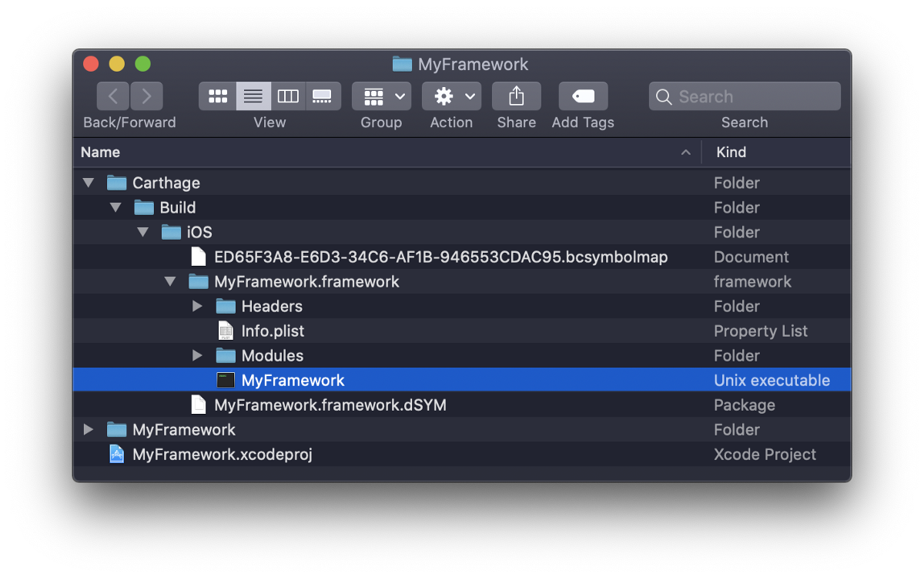Click the Name column header
The width and height of the screenshot is (924, 578).
pyautogui.click(x=100, y=152)
